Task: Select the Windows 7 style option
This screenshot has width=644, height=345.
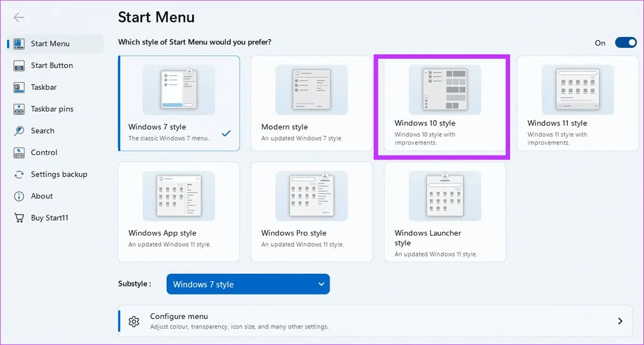Action: click(x=179, y=103)
